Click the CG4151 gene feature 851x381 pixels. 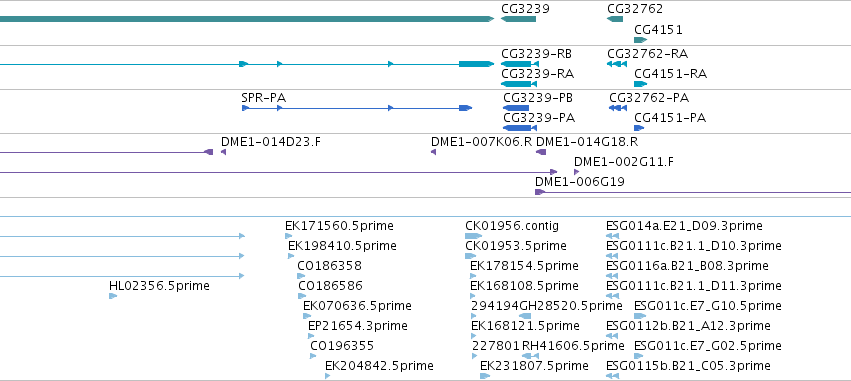pyautogui.click(x=640, y=40)
